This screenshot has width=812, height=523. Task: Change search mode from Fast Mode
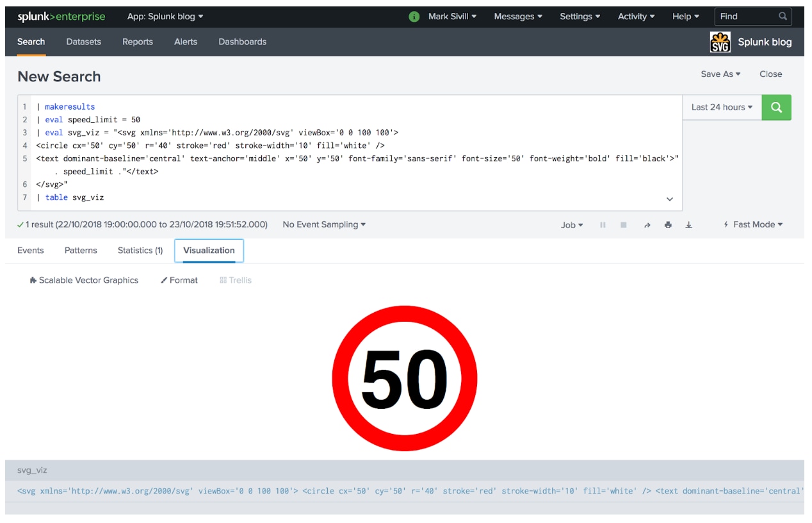[x=753, y=225]
